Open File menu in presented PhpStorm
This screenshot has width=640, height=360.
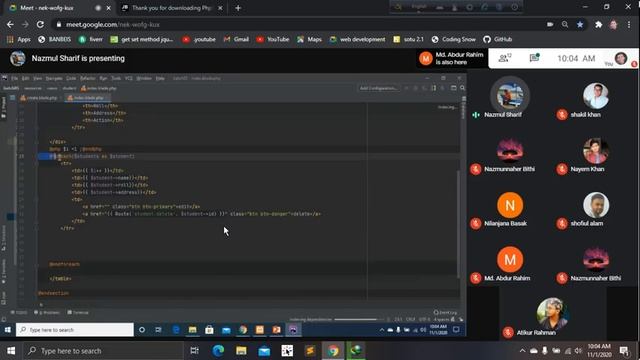[15, 78]
